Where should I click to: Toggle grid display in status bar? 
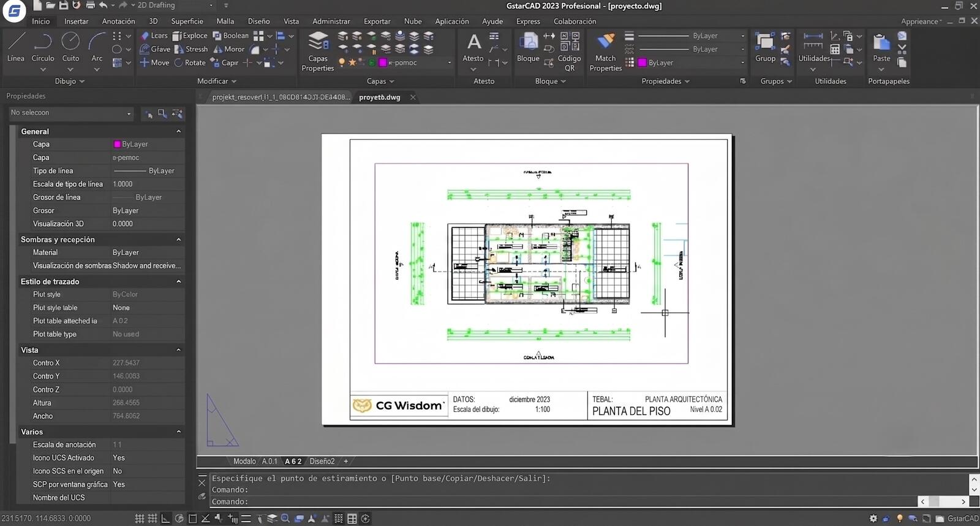(140, 519)
